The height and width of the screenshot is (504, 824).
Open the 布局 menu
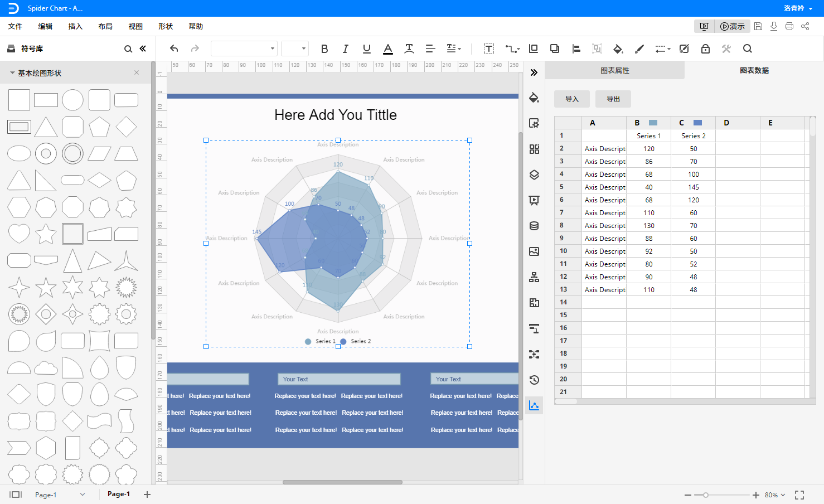tap(105, 26)
